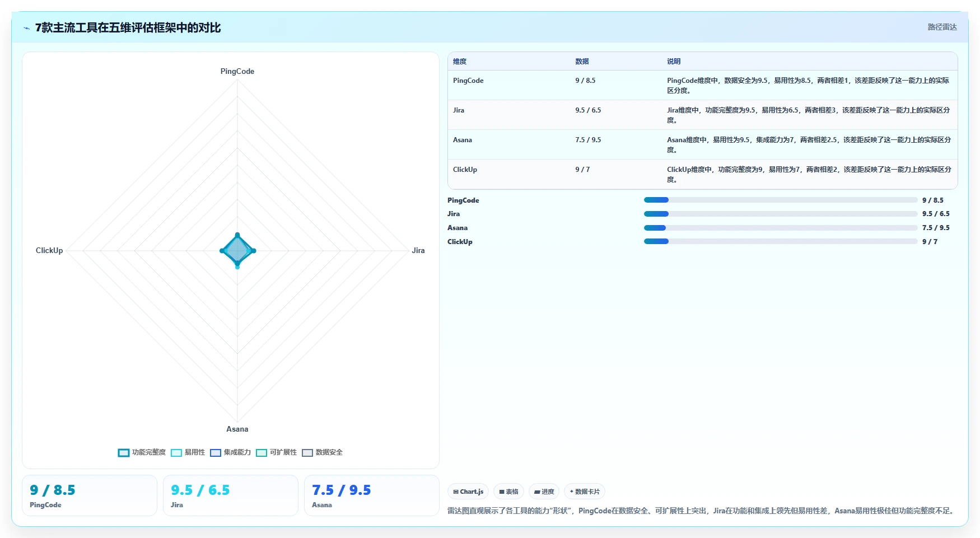Click the page title 7款主流工具 heading

[128, 28]
